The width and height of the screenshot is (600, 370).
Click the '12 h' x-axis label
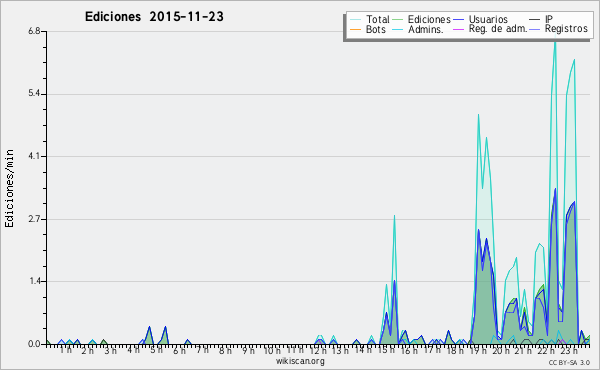pyautogui.click(x=318, y=350)
